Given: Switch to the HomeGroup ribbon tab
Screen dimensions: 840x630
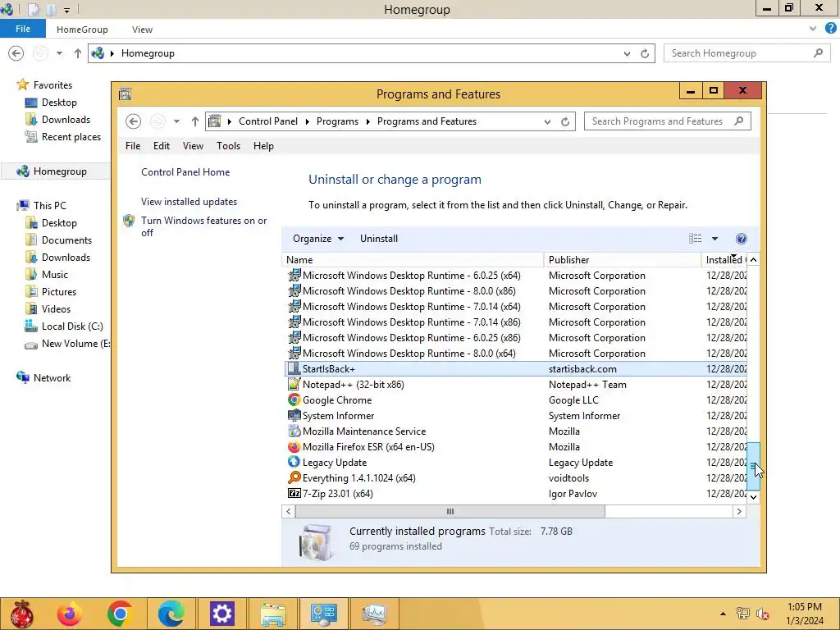Looking at the screenshot, I should coord(82,30).
